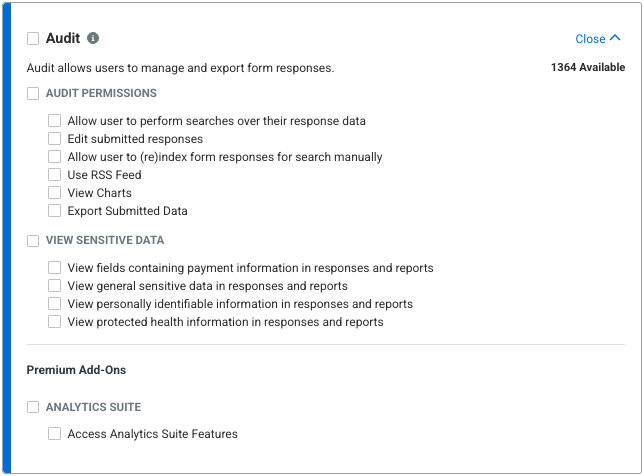Select the View Sensitive Data group checkbox
This screenshot has height=476, width=644.
33,241
